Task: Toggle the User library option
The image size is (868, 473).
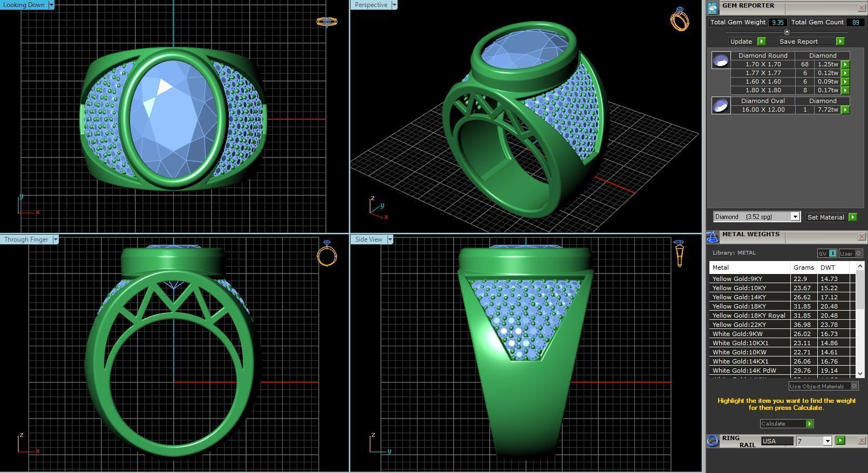Action: click(850, 253)
